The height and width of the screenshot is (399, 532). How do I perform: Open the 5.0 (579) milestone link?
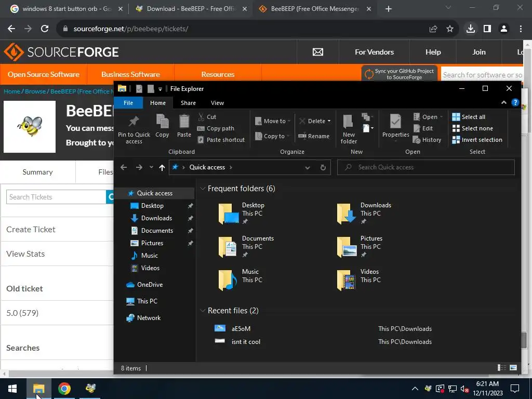[x=22, y=313]
